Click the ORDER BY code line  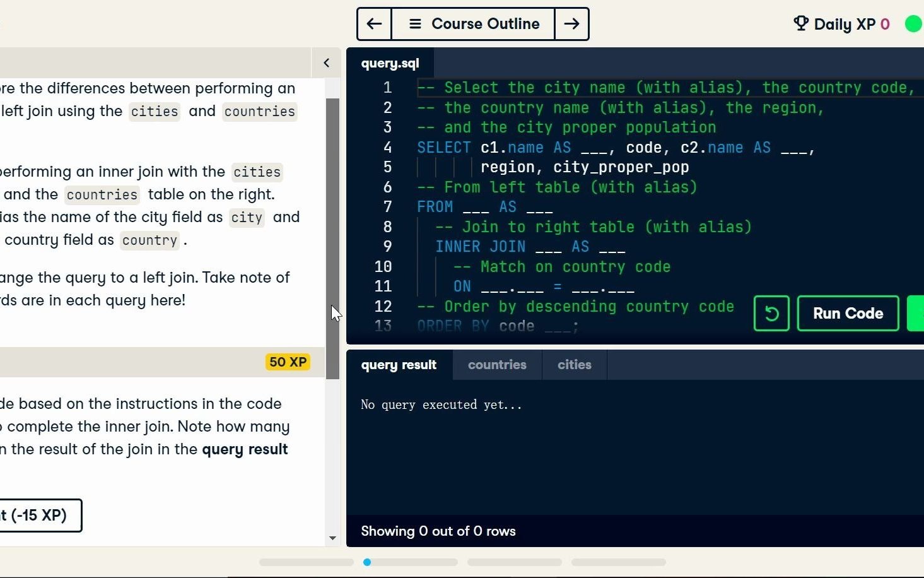498,326
